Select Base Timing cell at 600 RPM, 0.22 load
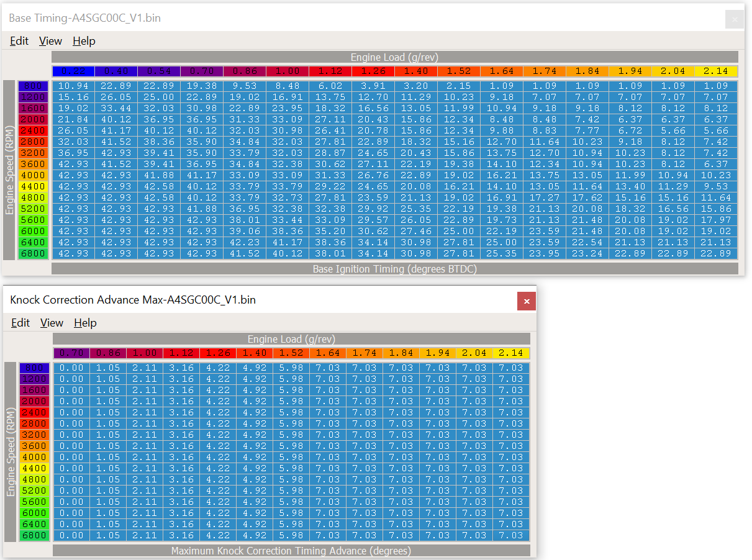This screenshot has height=560, width=752. (x=73, y=86)
